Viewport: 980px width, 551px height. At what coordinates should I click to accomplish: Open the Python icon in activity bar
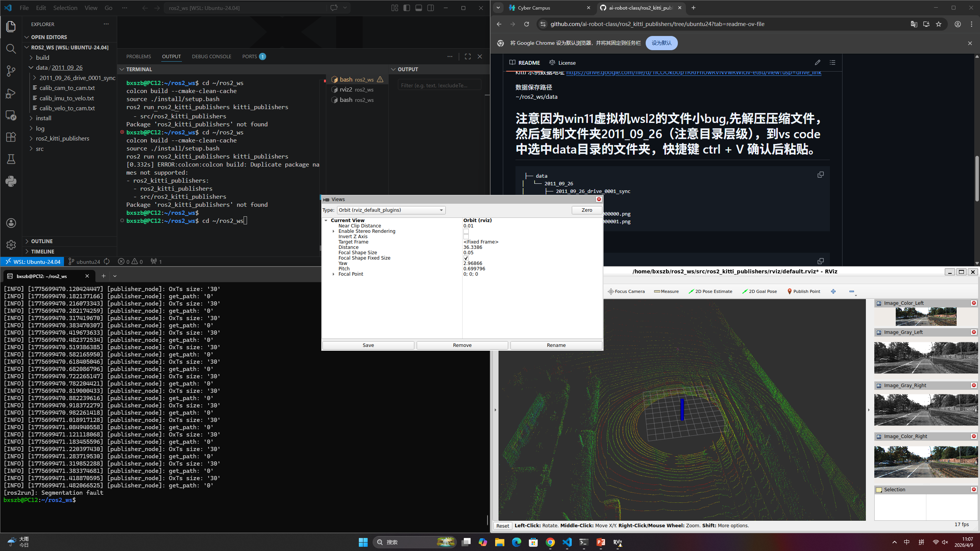pos(11,181)
